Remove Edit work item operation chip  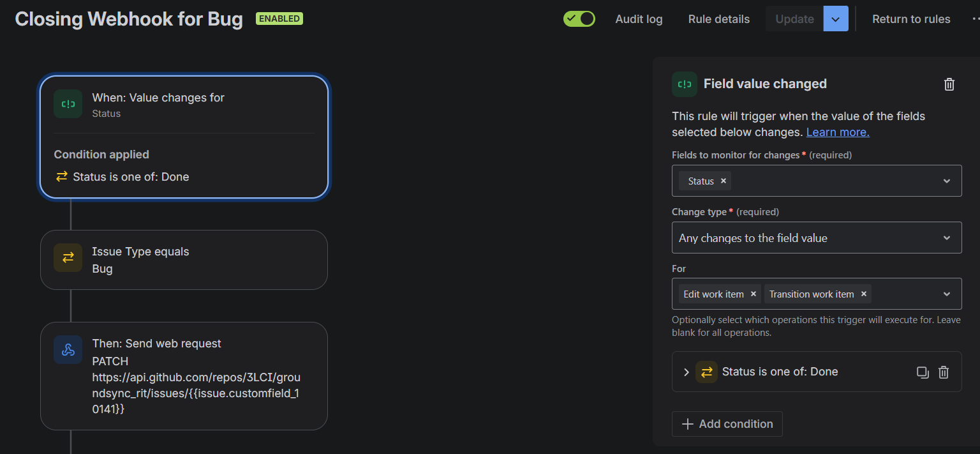pyautogui.click(x=754, y=294)
